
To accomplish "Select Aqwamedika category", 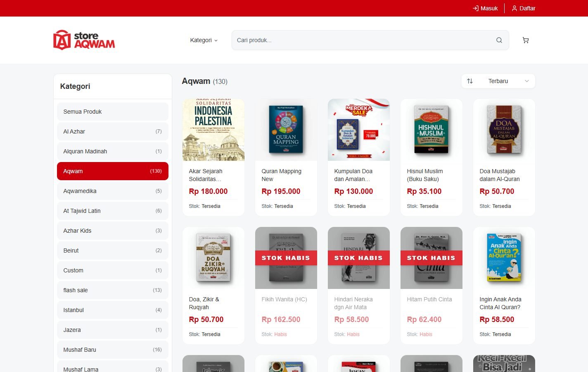I will pyautogui.click(x=113, y=191).
